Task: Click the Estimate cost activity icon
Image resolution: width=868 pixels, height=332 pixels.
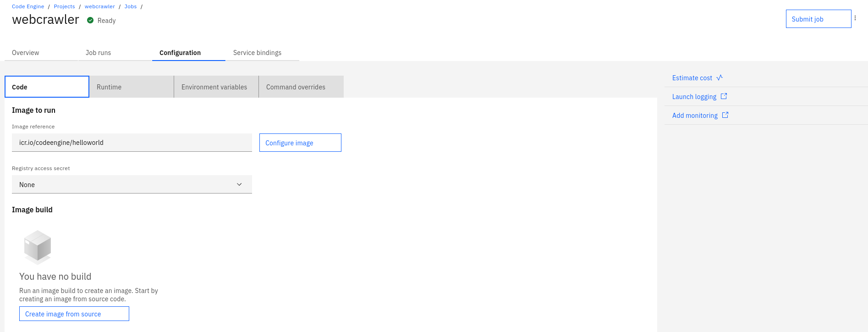Action: coord(720,77)
